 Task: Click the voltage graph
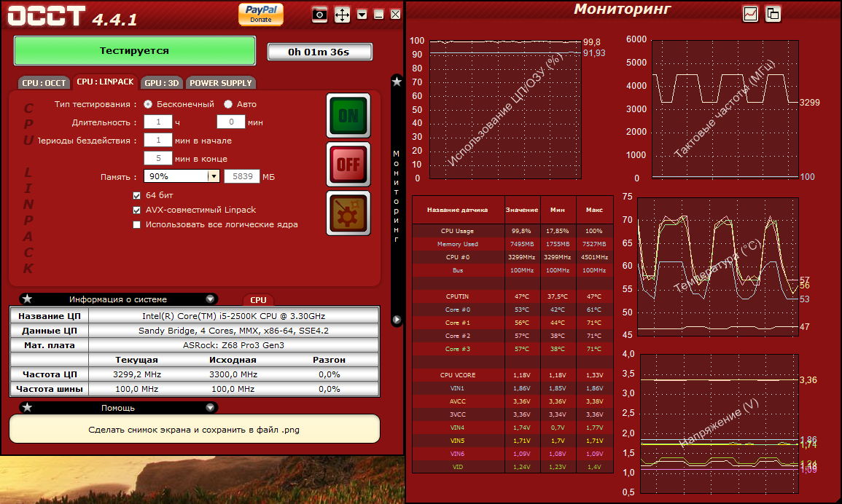coord(720,423)
